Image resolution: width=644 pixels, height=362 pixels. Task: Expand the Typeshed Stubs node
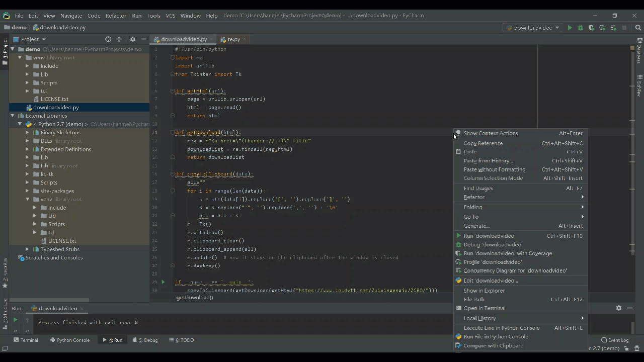coord(28,249)
